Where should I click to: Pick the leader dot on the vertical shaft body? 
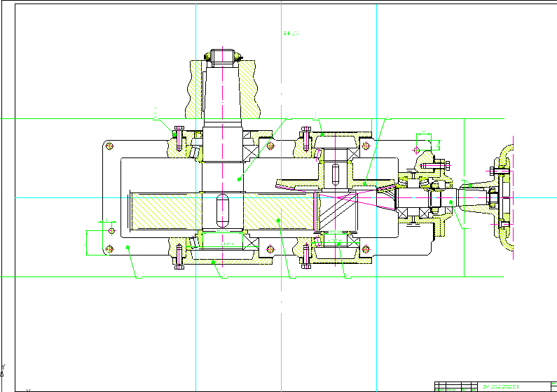(240, 179)
